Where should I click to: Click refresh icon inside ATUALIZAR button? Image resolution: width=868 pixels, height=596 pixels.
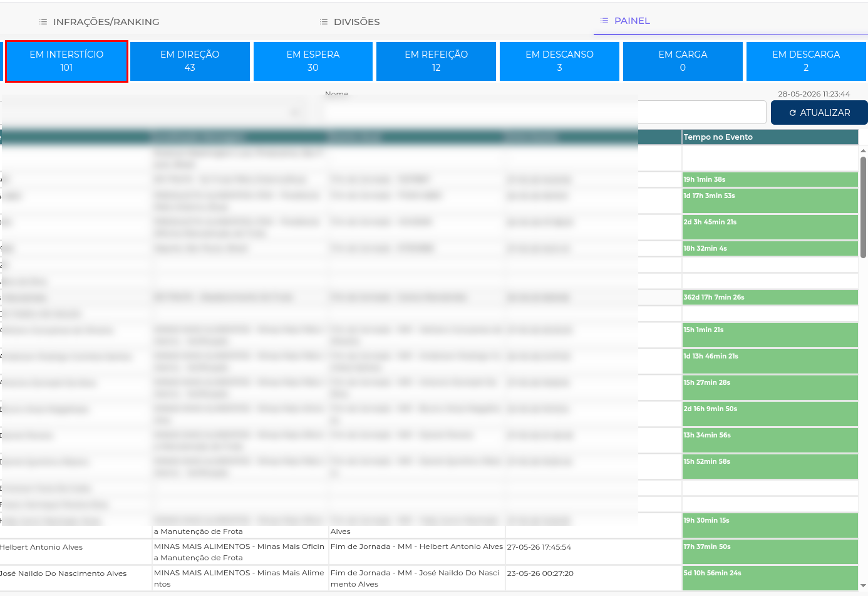point(792,113)
